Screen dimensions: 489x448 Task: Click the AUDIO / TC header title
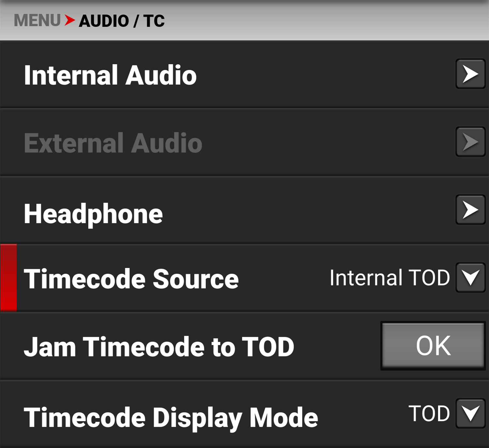click(x=122, y=21)
